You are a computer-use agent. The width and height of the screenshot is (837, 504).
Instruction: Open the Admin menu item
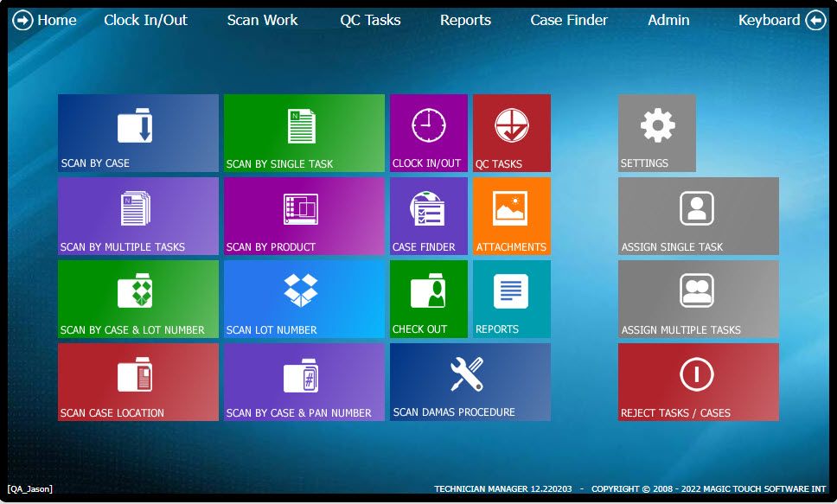point(668,20)
